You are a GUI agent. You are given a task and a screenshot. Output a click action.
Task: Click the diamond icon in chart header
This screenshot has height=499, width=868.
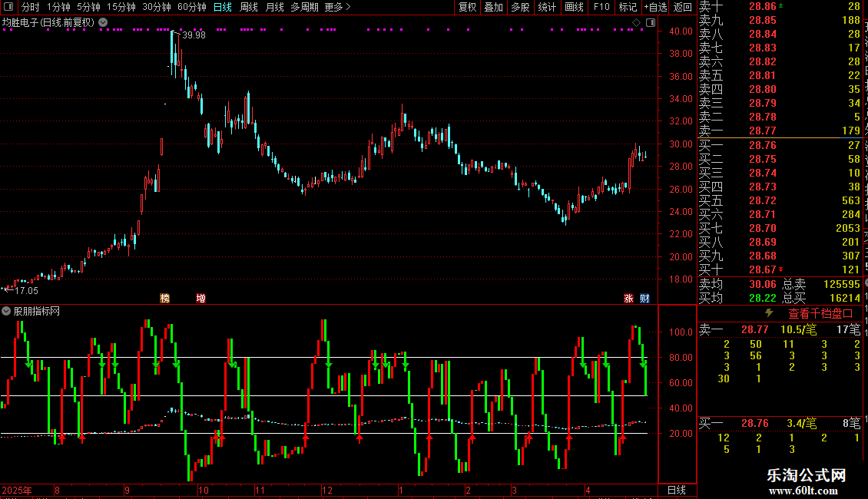point(636,23)
